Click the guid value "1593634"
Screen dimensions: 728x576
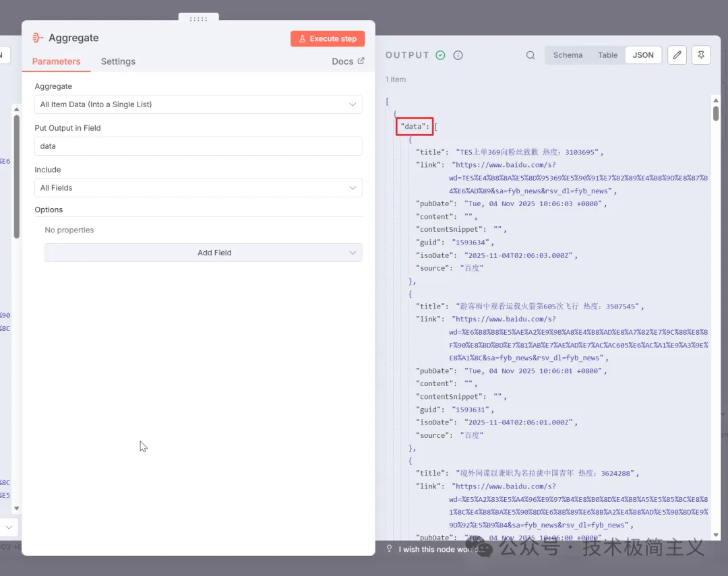point(471,243)
